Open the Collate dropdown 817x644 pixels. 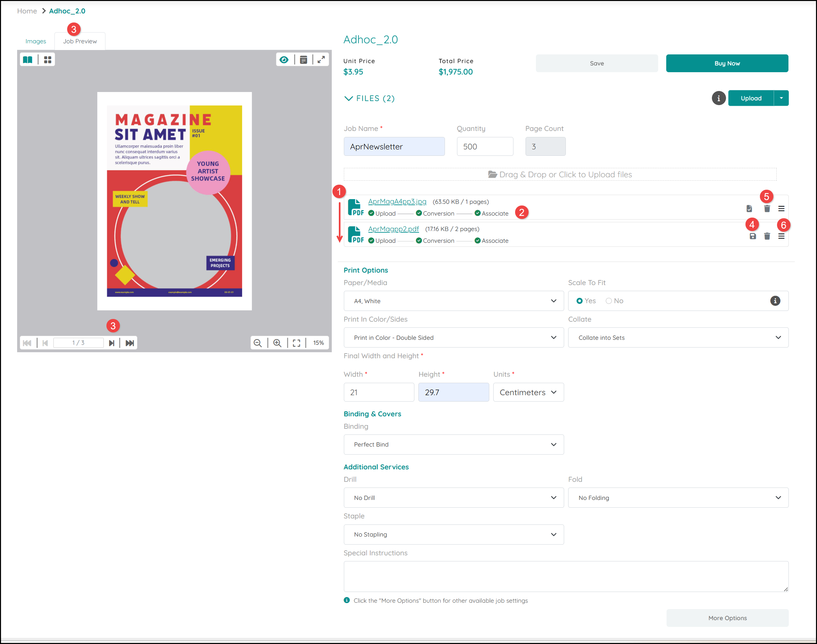(x=678, y=337)
